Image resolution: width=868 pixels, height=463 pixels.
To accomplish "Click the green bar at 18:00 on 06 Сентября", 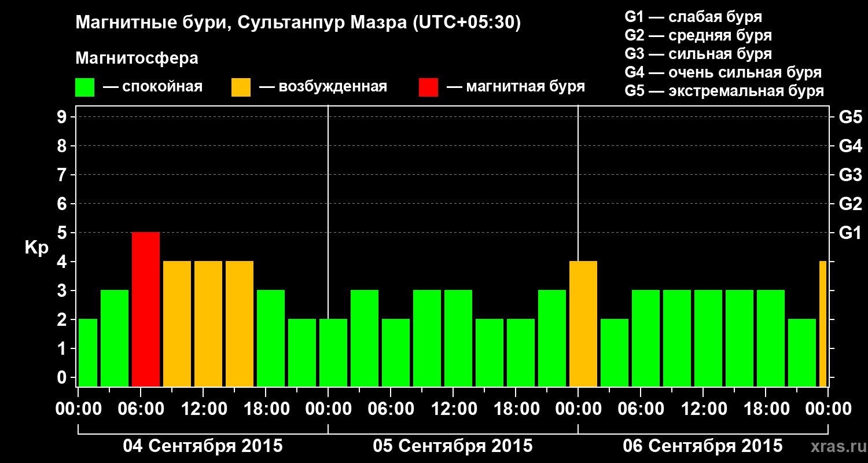I will (771, 339).
